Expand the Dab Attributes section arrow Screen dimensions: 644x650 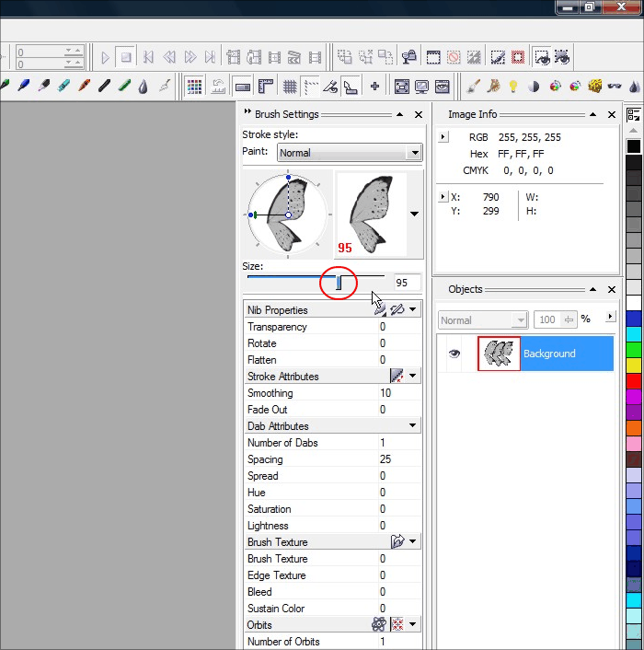pos(413,426)
